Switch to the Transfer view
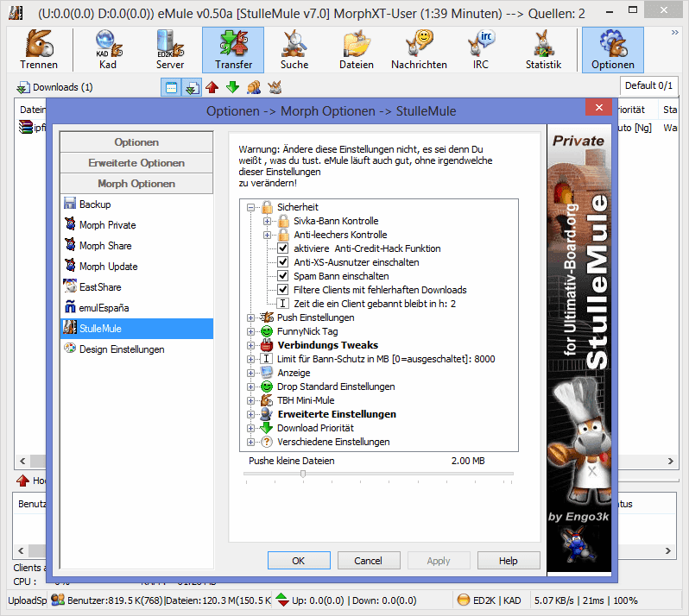The height and width of the screenshot is (616, 689). coord(233,50)
